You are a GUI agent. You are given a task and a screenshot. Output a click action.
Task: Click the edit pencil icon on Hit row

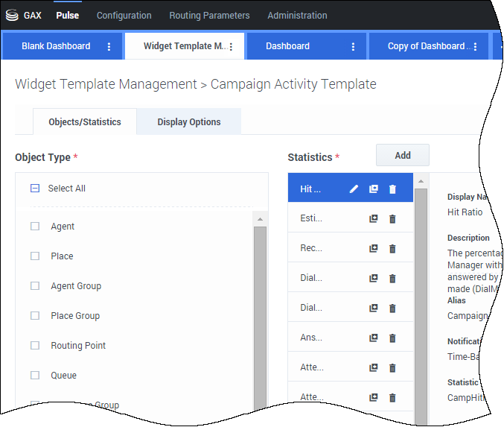click(354, 189)
